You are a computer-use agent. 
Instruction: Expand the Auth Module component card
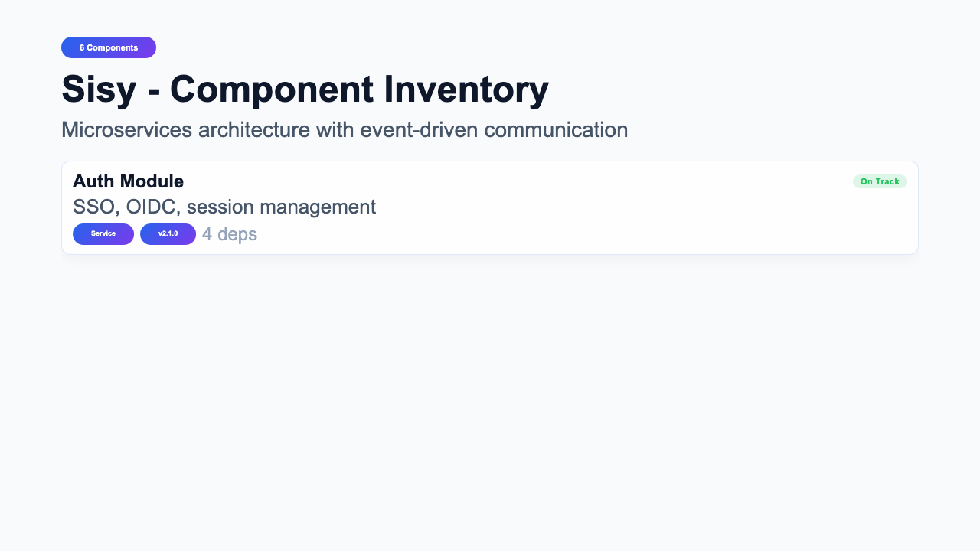pos(490,207)
